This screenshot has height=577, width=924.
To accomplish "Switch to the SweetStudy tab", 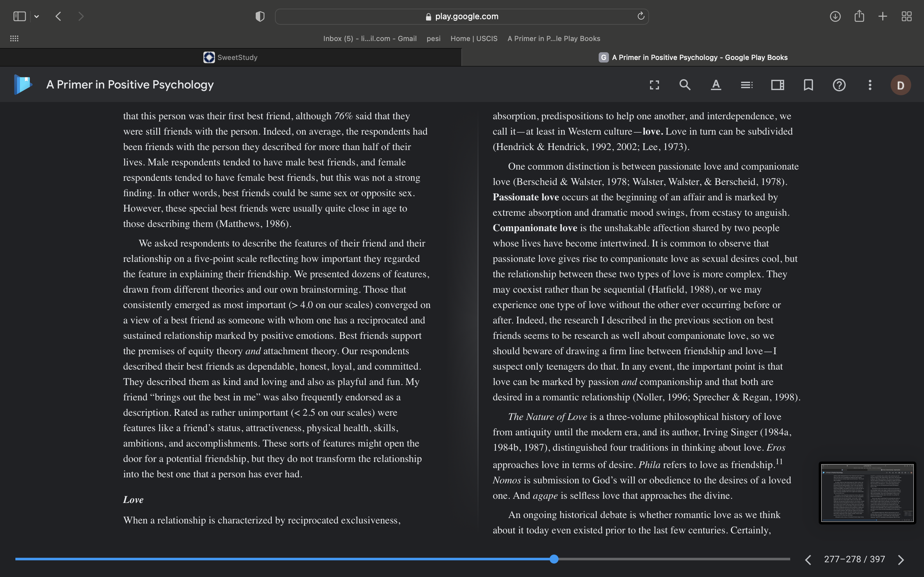I will [x=231, y=57].
